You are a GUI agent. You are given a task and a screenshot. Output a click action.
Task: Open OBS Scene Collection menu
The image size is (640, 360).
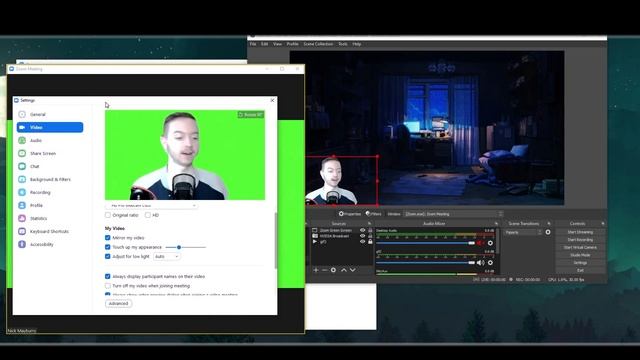click(x=318, y=44)
